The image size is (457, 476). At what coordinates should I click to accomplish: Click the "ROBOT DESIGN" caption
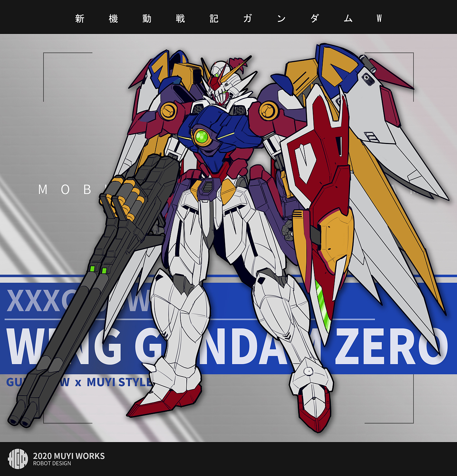[52, 463]
